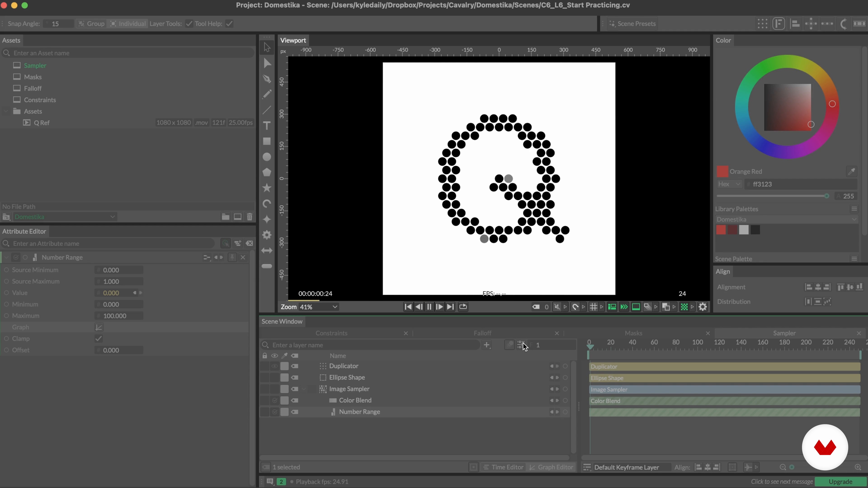Screen dimensions: 868x488
Task: Open the messages speech bubble icon
Action: [270, 482]
